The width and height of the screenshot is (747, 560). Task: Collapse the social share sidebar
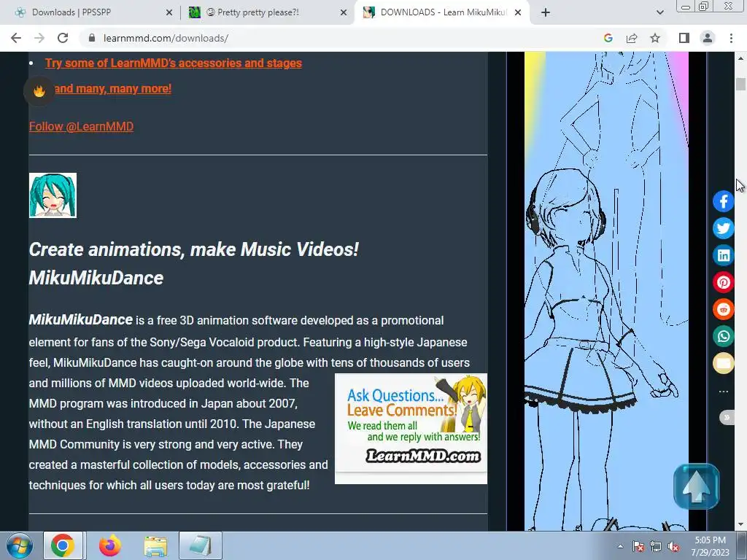[727, 418]
